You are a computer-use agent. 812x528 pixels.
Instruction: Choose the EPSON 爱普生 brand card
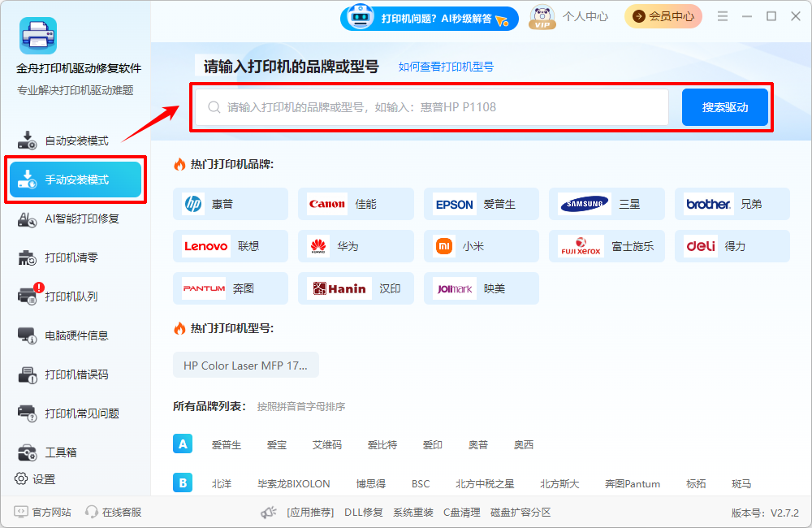[481, 204]
